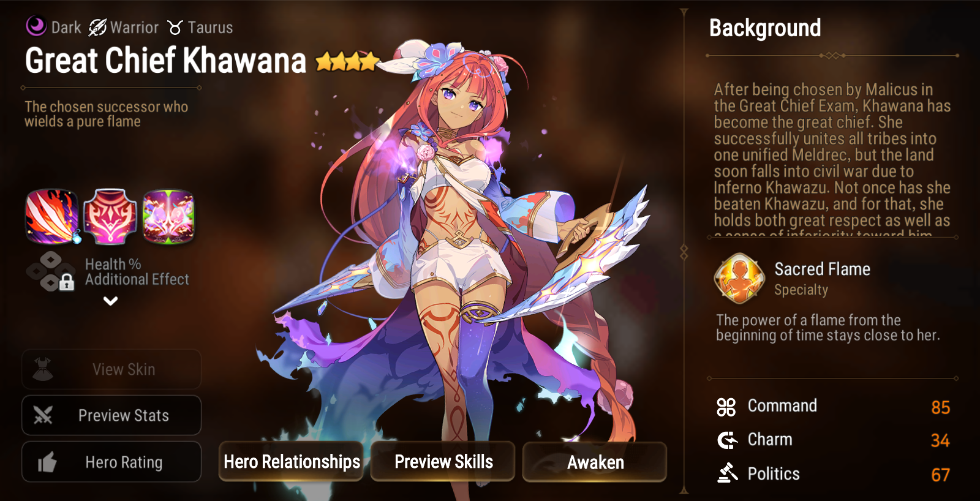The width and height of the screenshot is (980, 501).
Task: Tap the first flame slash skill icon
Action: click(x=52, y=216)
